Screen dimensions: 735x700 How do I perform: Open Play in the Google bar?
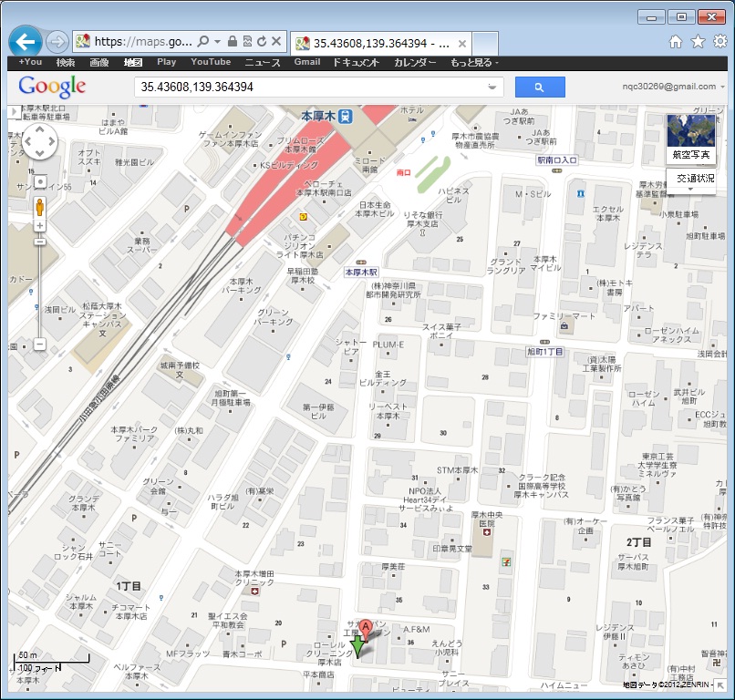tap(166, 62)
